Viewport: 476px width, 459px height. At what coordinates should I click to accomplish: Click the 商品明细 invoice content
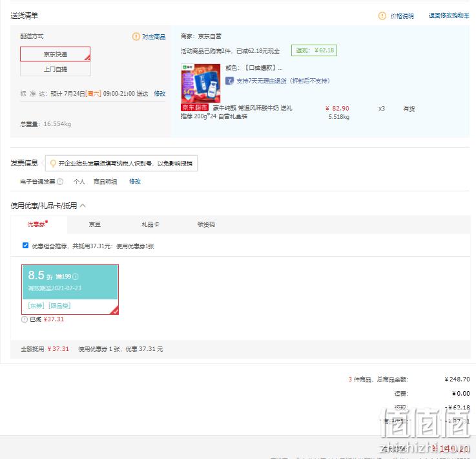[x=105, y=182]
